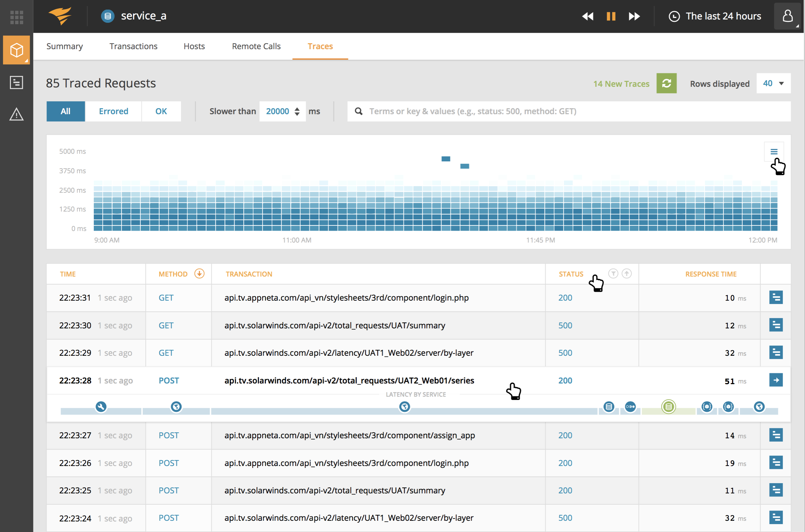Image resolution: width=805 pixels, height=532 pixels.
Task: Click the green highlighted database service icon
Action: click(668, 406)
